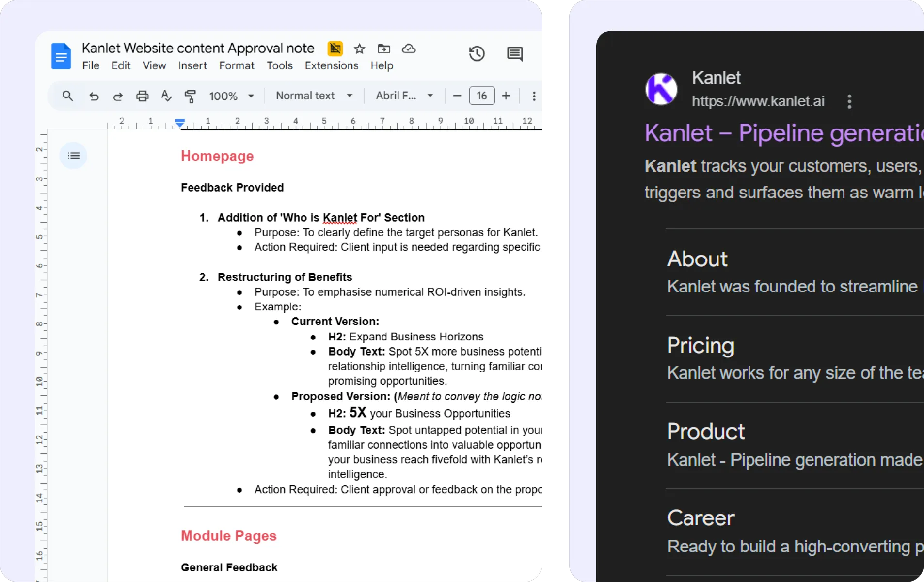Open the Google Docs home icon
924x582 pixels.
[61, 56]
